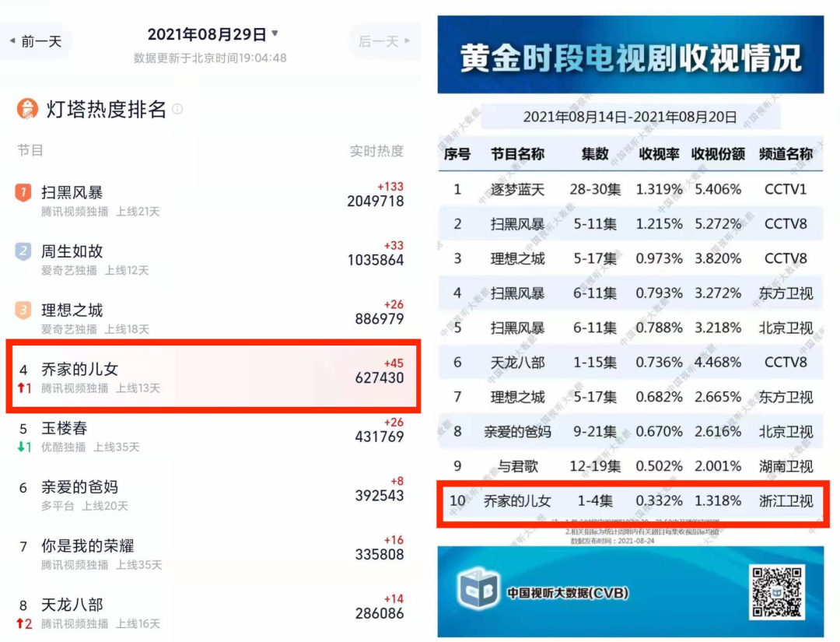Image resolution: width=840 pixels, height=642 pixels.
Task: Click the 4.468% share cell
Action: click(718, 363)
